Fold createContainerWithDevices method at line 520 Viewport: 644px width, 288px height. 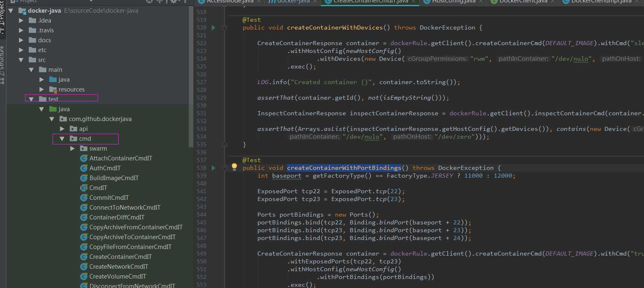pyautogui.click(x=225, y=27)
